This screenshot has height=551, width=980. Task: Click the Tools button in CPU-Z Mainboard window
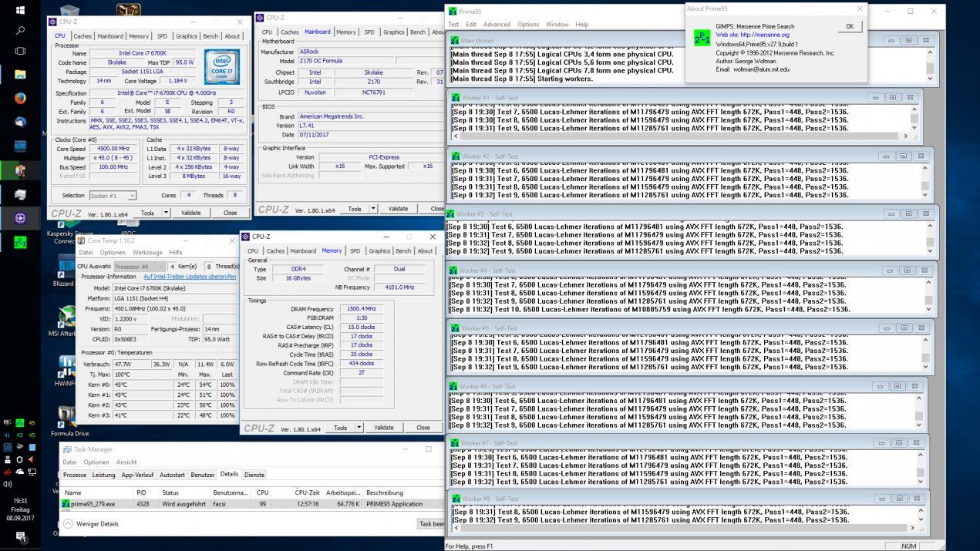click(355, 209)
